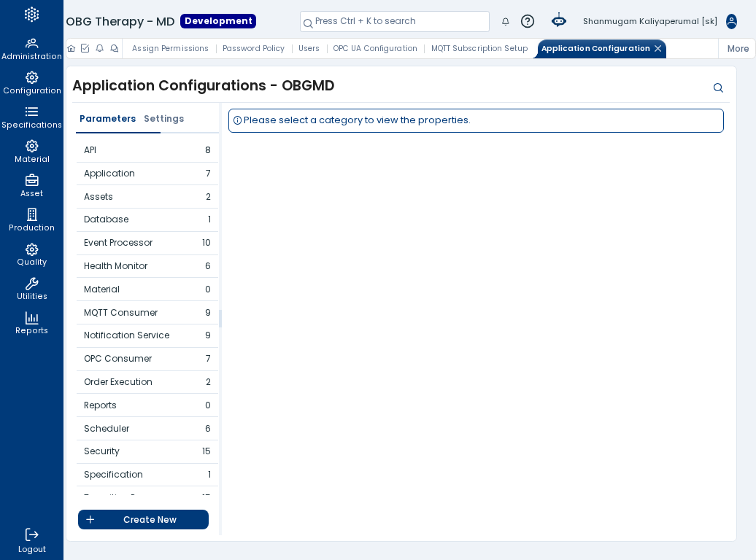Click the user profile avatar icon
Image resolution: width=756 pixels, height=560 pixels.
coord(731,21)
